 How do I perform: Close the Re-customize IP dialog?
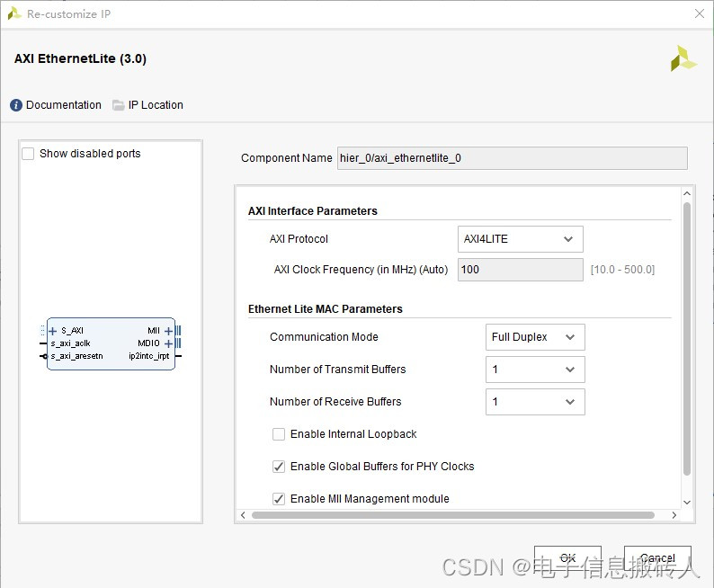point(700,13)
